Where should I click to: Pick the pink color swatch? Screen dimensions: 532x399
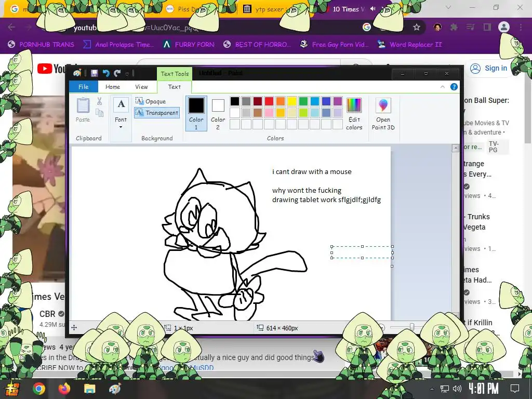tap(269, 113)
